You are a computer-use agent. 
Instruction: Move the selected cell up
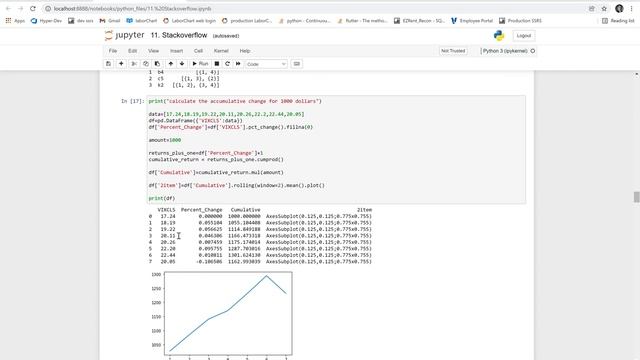[x=171, y=64]
